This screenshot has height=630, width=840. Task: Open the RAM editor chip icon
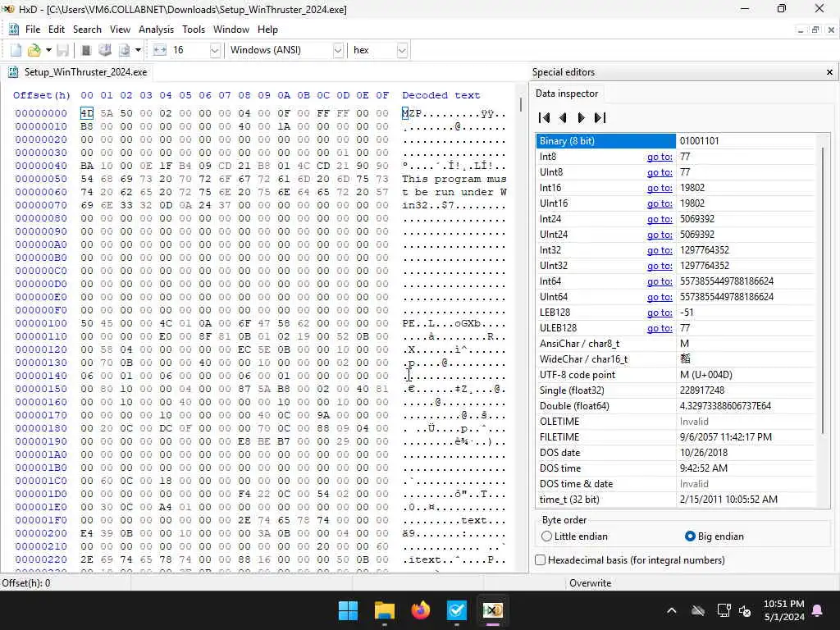click(85, 50)
